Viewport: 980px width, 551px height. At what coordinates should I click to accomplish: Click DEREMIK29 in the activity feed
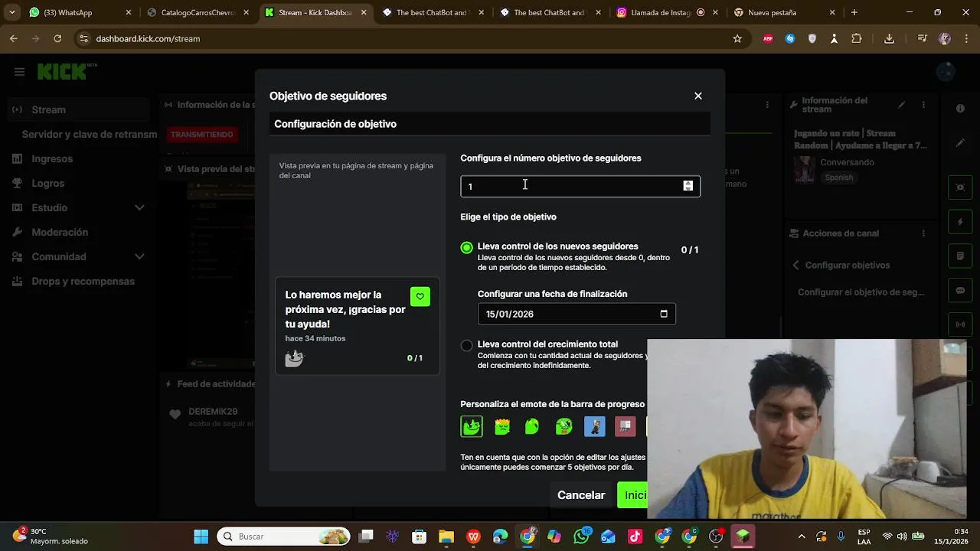pos(213,412)
